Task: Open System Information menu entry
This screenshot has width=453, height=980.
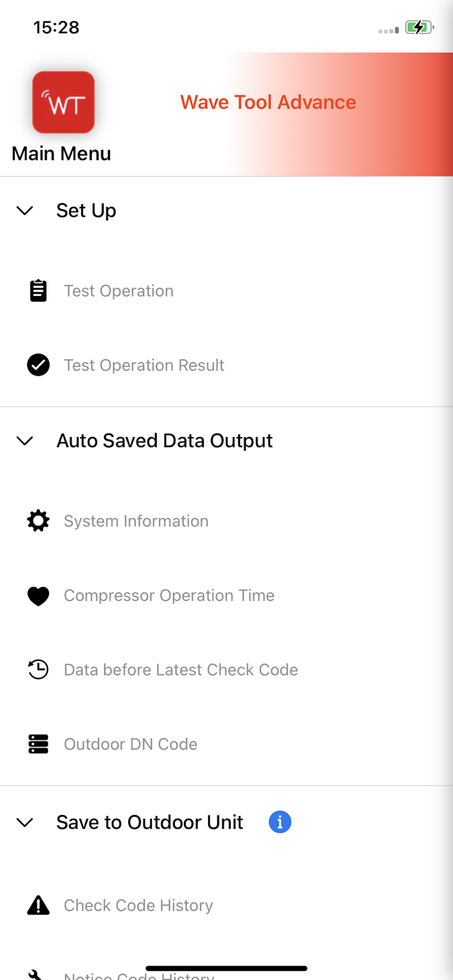Action: tap(136, 521)
